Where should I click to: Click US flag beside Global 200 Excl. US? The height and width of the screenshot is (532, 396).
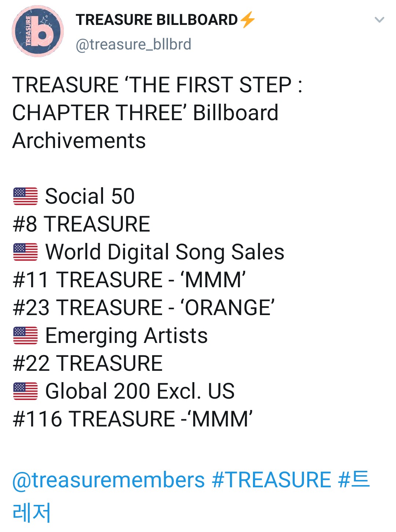pyautogui.click(x=25, y=391)
